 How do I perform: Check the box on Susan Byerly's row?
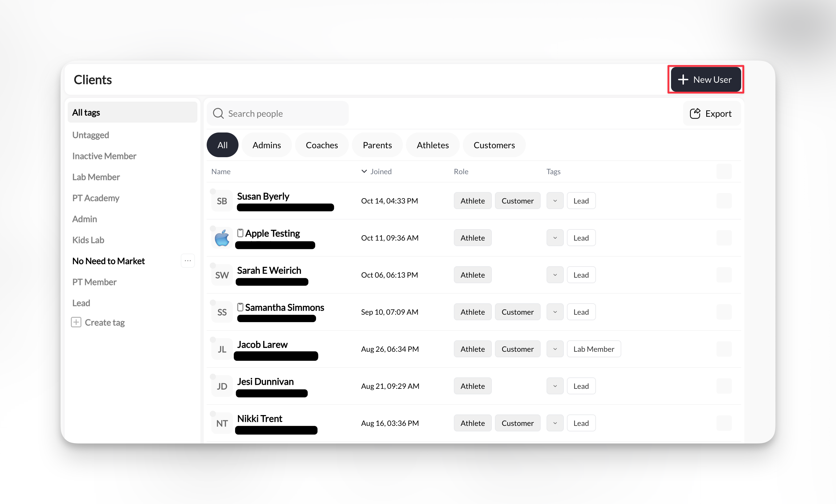724,201
